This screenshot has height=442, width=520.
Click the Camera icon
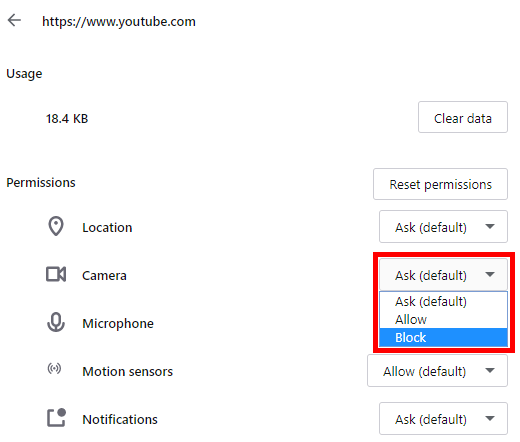point(56,274)
